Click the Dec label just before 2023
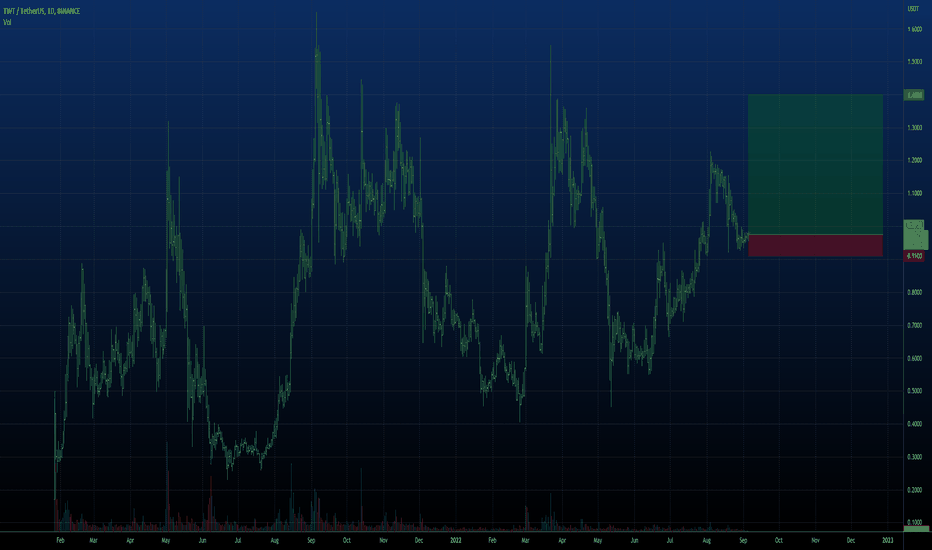The width and height of the screenshot is (932, 550). (851, 540)
